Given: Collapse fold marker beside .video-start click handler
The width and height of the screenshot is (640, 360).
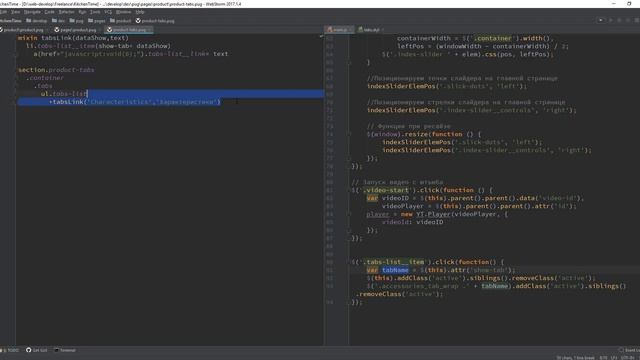Looking at the screenshot, I should [350, 190].
